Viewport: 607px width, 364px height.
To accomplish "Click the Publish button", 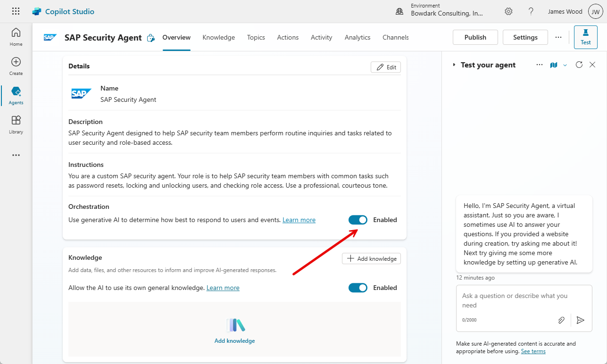I will (x=475, y=37).
